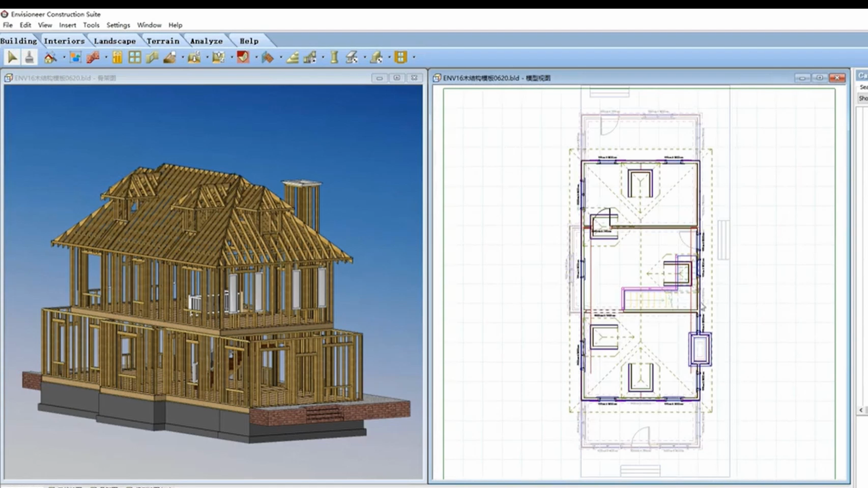Open the File menu
This screenshot has height=488, width=868.
pos(8,25)
